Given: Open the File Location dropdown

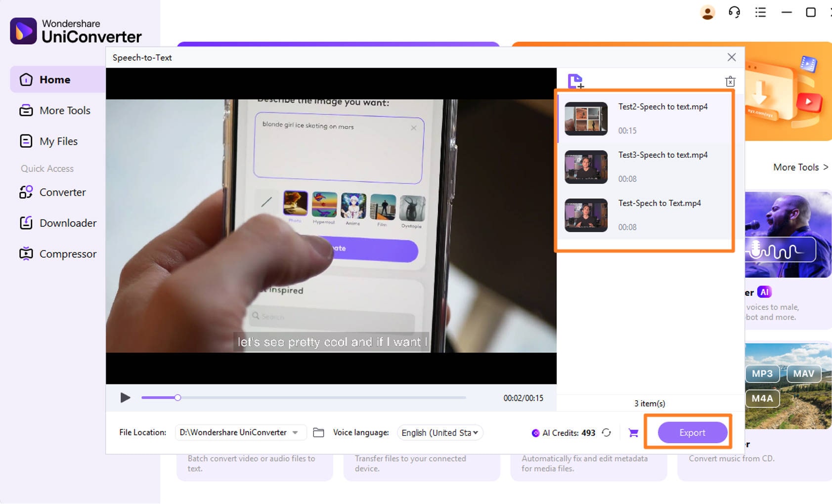Looking at the screenshot, I should [x=241, y=433].
